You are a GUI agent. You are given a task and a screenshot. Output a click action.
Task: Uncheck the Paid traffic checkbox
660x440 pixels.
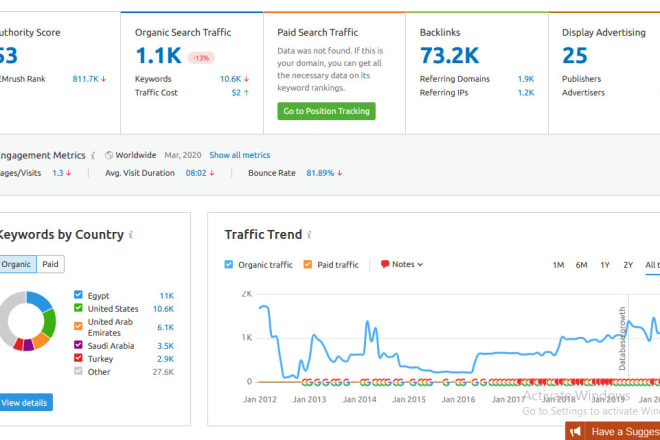pyautogui.click(x=308, y=264)
